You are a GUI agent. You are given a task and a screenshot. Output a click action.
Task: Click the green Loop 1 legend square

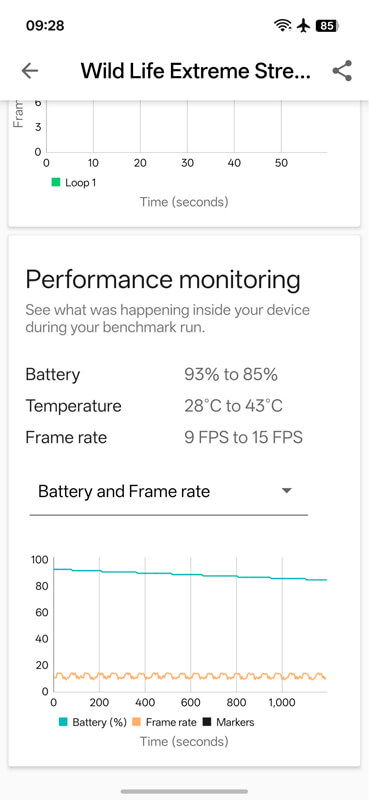[56, 182]
